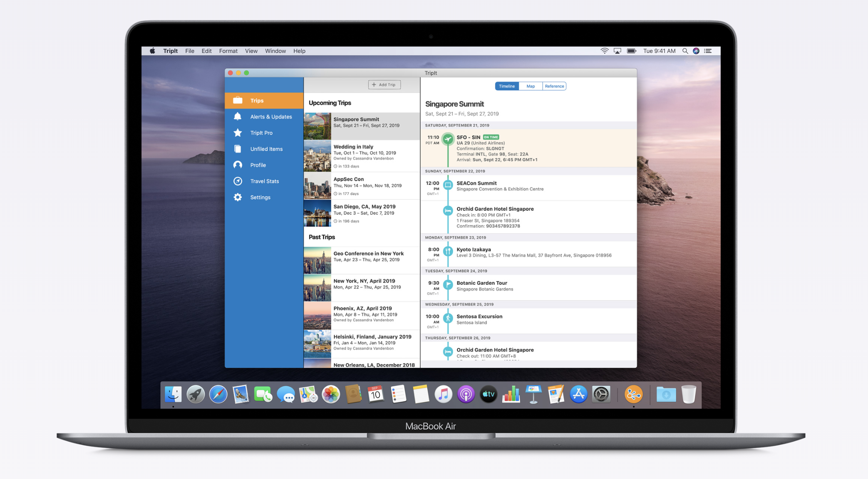Open the File menu
Screen dimensions: 868x479
(190, 51)
